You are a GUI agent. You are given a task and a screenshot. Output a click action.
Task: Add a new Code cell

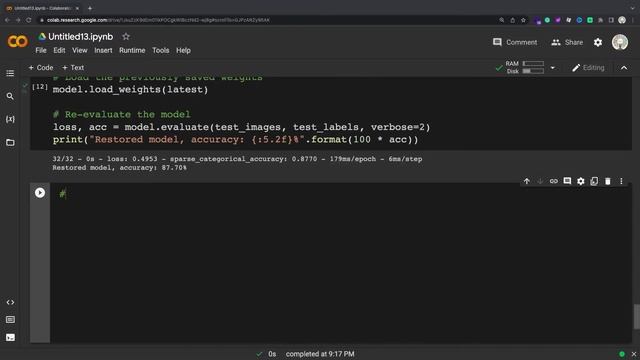(x=41, y=68)
